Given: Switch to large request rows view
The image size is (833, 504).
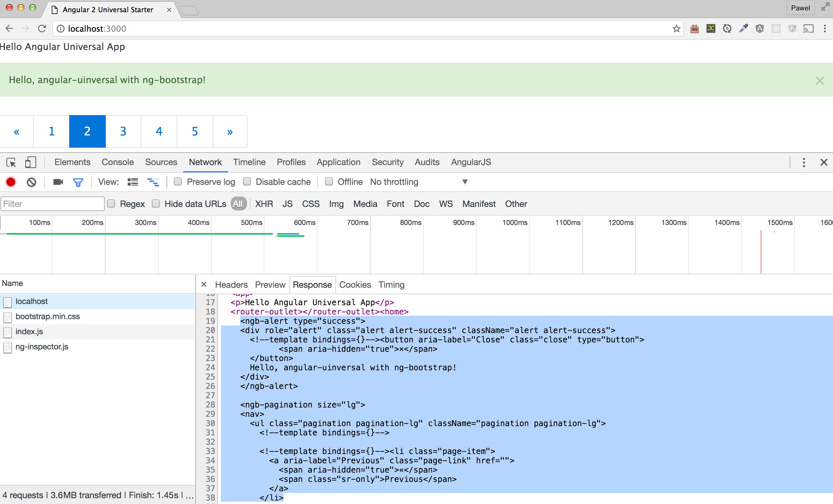Looking at the screenshot, I should [133, 182].
